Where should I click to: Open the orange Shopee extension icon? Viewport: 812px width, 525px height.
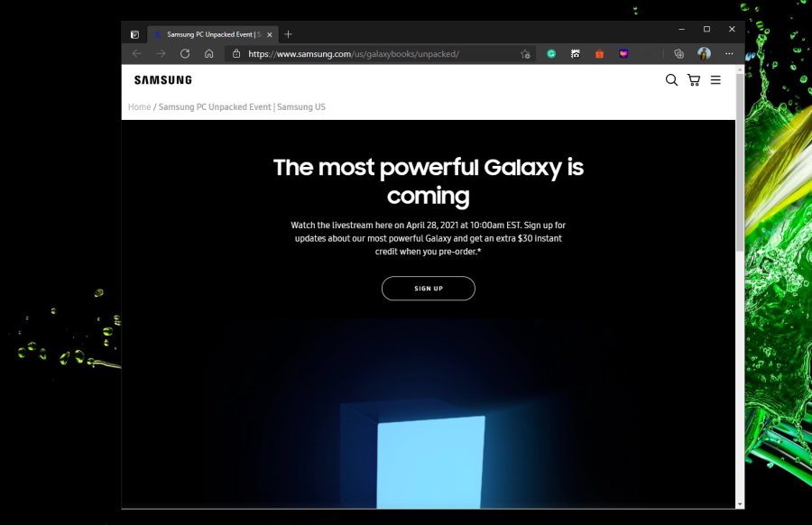pos(599,54)
